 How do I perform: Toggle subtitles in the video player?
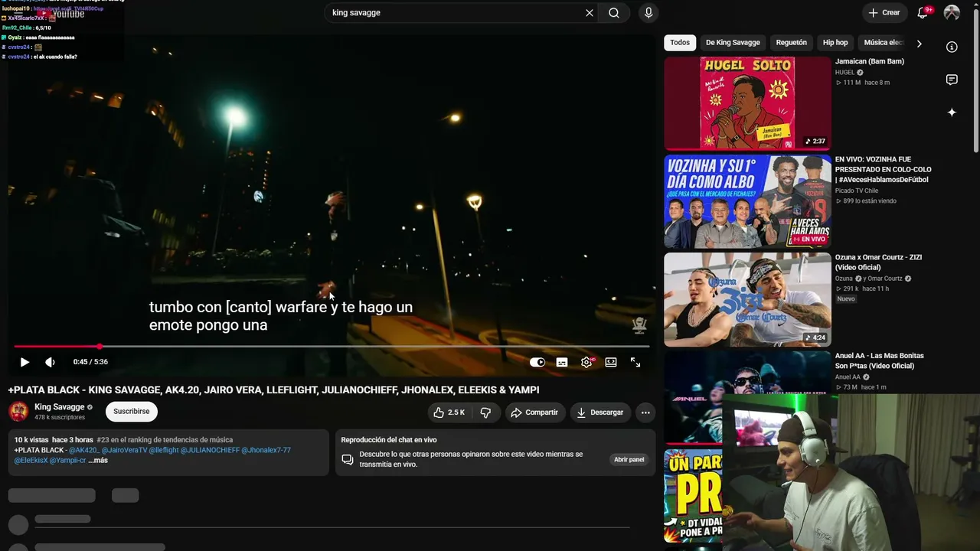tap(562, 362)
